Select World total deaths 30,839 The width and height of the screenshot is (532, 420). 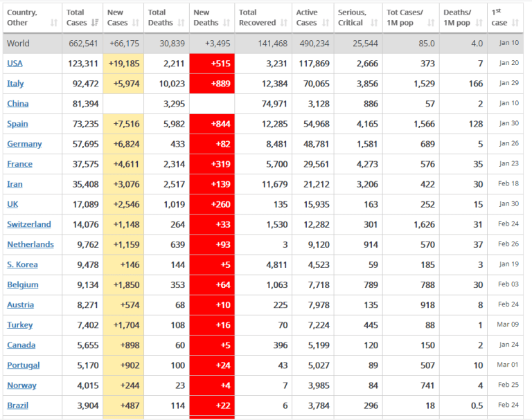point(172,44)
